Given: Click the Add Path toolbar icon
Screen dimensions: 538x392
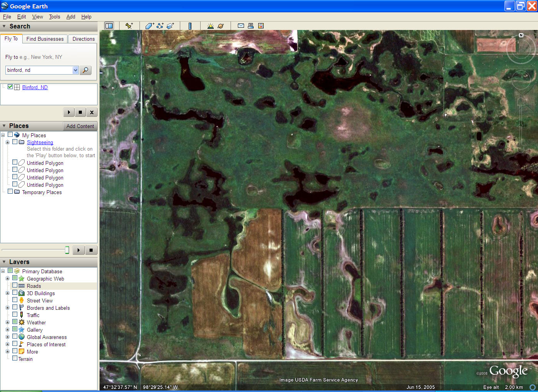Looking at the screenshot, I should click(160, 26).
